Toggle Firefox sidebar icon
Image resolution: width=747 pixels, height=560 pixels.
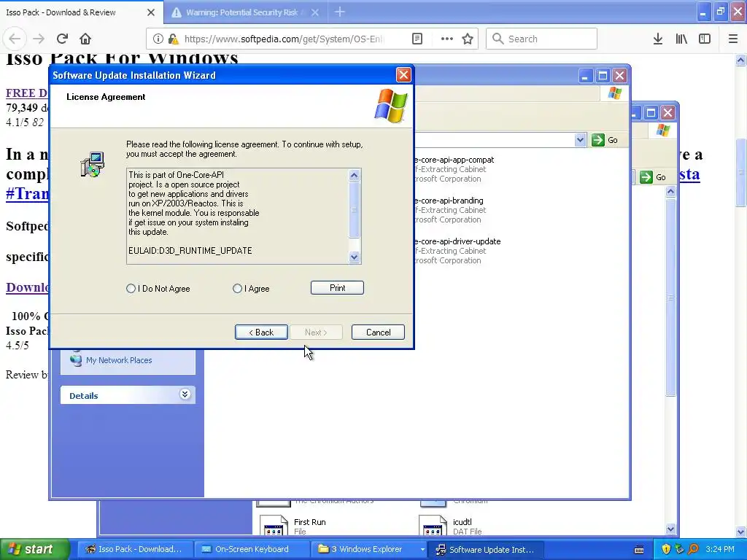(705, 39)
